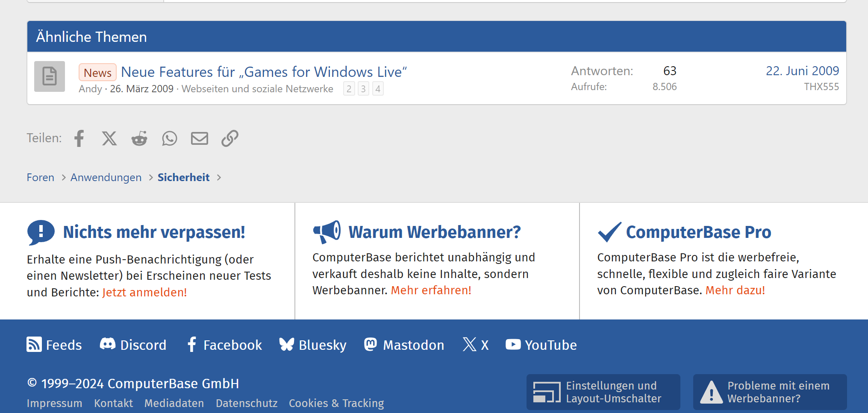Click the Discord logo icon
Screen dimensions: 868x413
pyautogui.click(x=108, y=344)
